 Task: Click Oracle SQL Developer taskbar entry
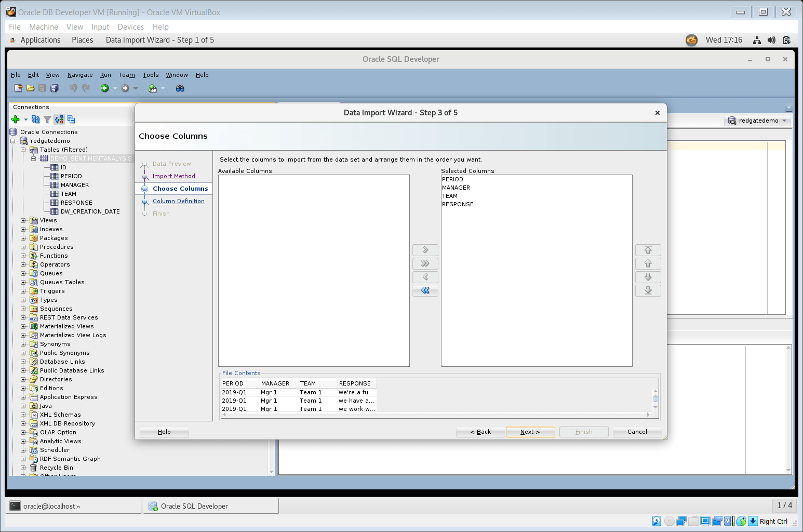pos(211,506)
